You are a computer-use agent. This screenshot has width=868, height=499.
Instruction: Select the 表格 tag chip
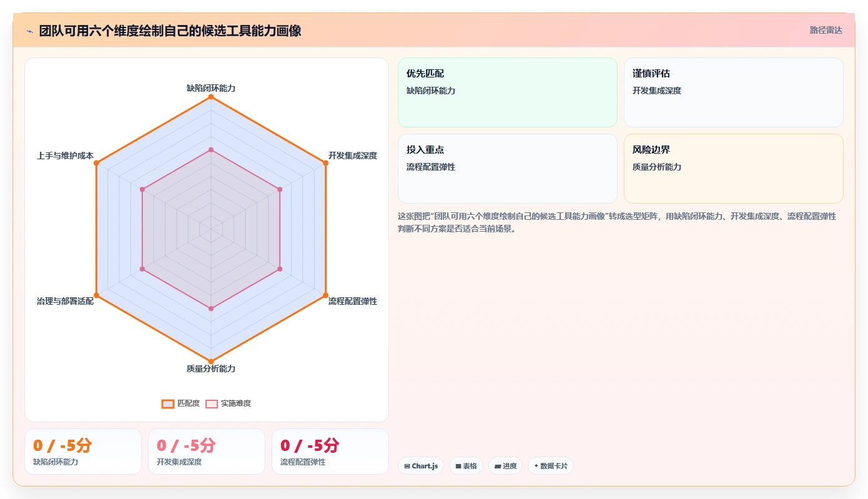click(x=466, y=466)
